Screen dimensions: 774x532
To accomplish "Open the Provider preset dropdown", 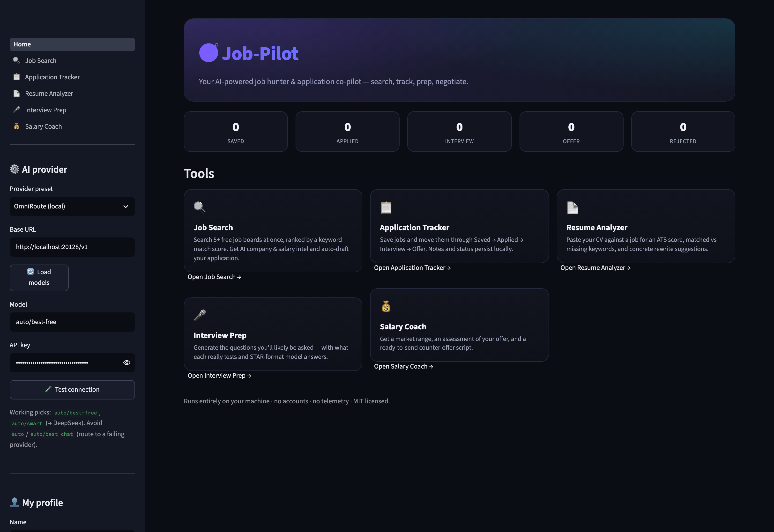I will (x=72, y=206).
